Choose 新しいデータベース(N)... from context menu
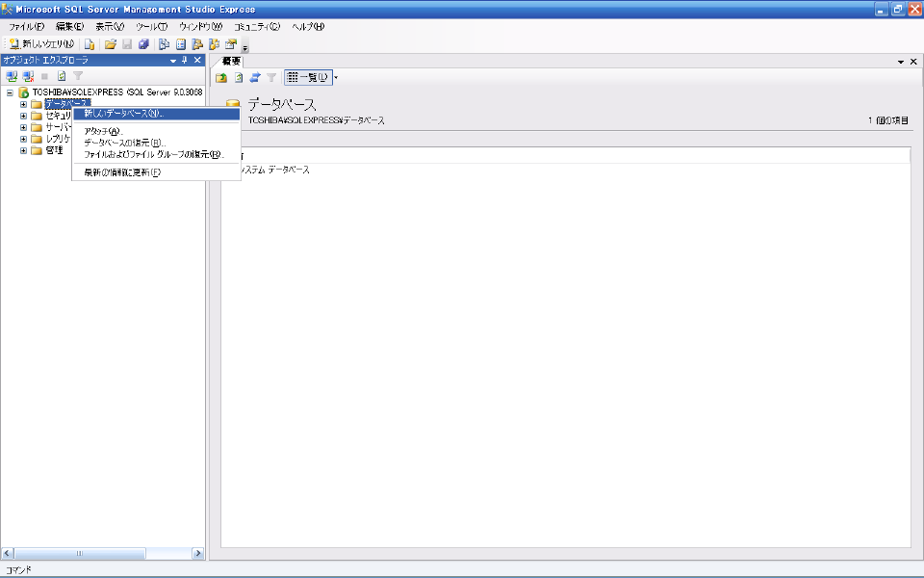 (156, 114)
